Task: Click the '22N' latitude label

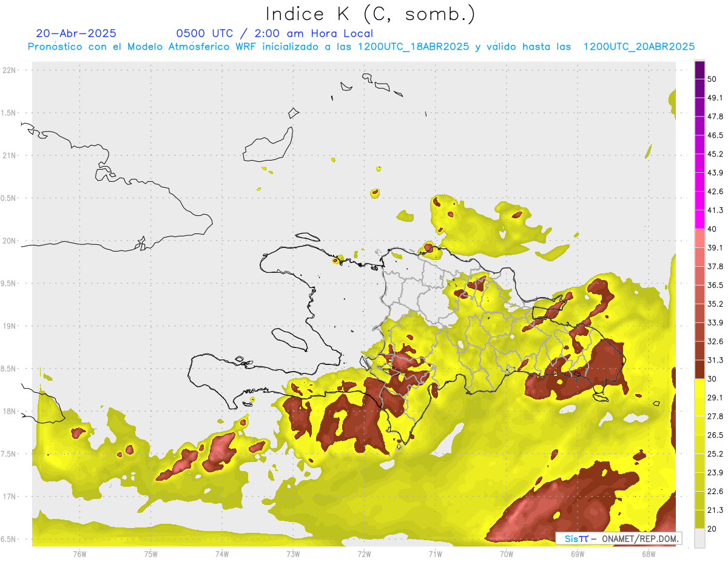Action: click(x=9, y=70)
